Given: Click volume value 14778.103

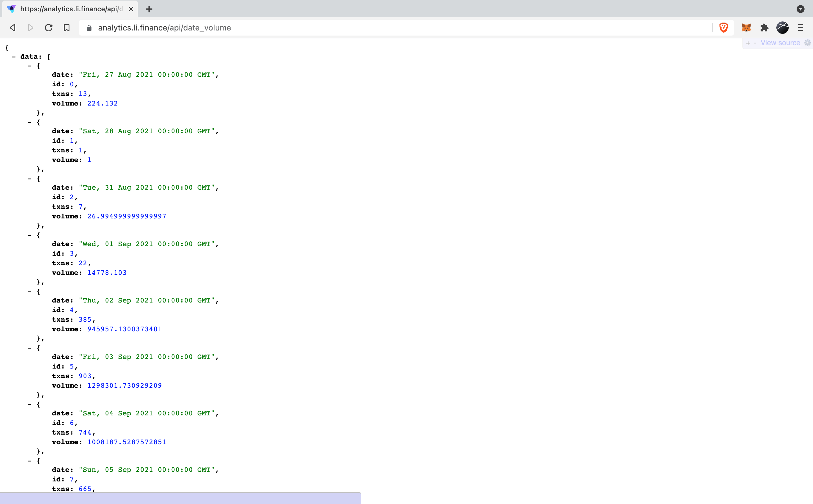Looking at the screenshot, I should (x=107, y=273).
